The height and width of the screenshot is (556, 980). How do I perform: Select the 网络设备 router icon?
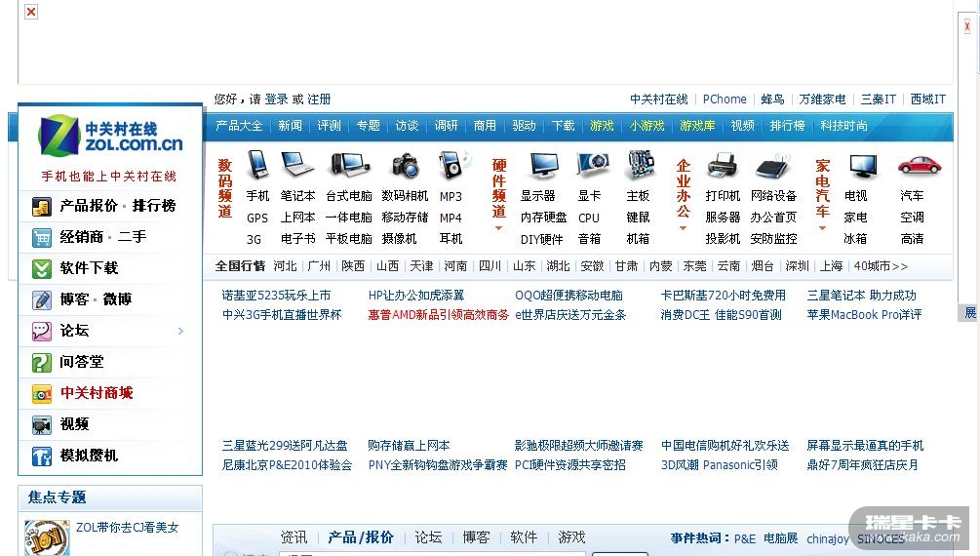[x=773, y=167]
